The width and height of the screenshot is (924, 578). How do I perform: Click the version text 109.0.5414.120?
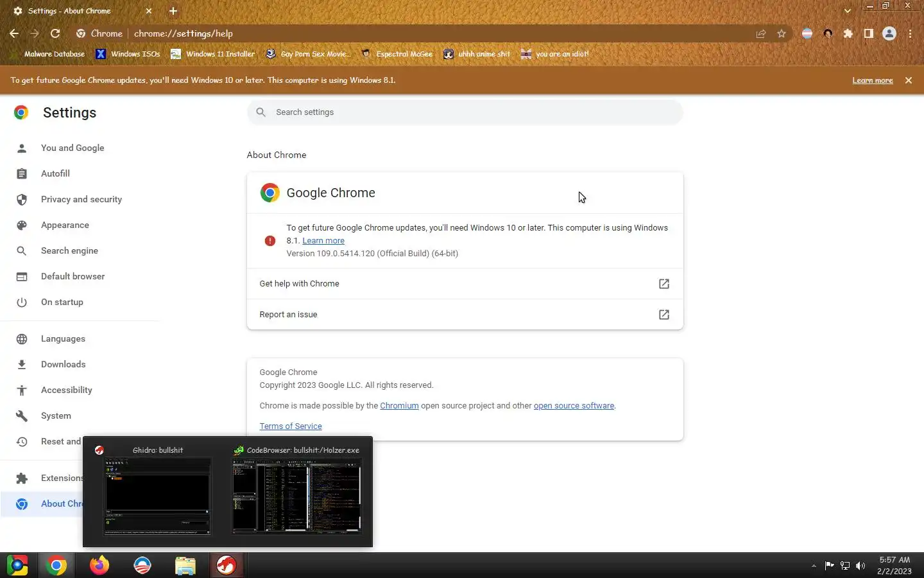tap(372, 254)
